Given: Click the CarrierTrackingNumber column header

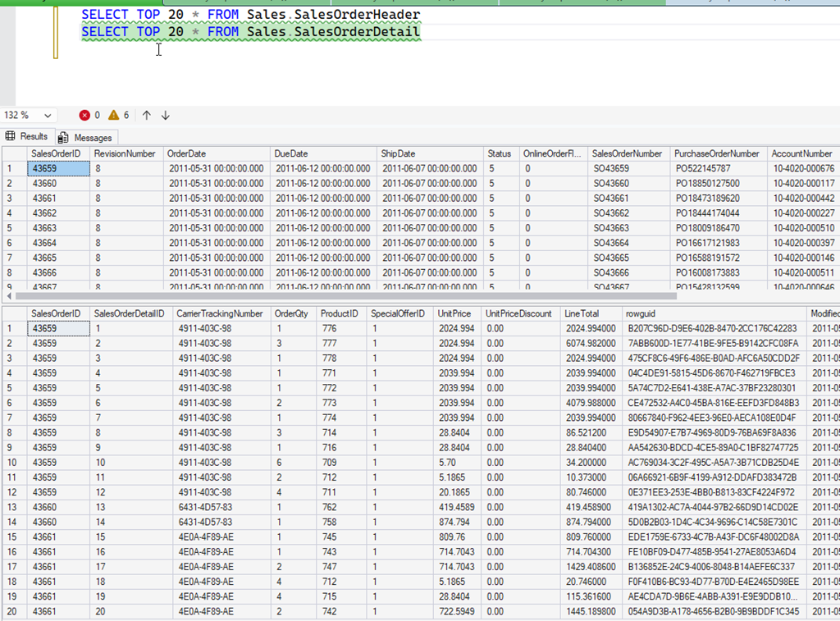Looking at the screenshot, I should [x=220, y=313].
